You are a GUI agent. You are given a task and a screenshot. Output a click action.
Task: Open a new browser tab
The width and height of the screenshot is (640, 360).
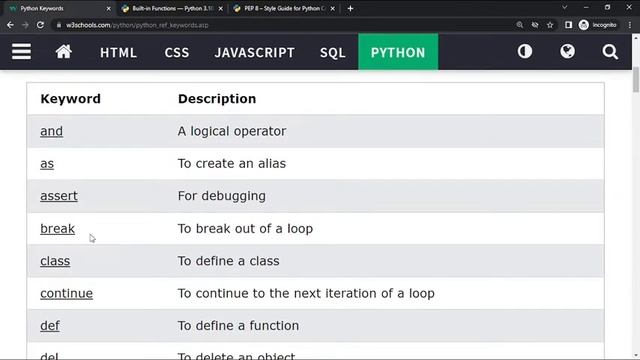[350, 8]
